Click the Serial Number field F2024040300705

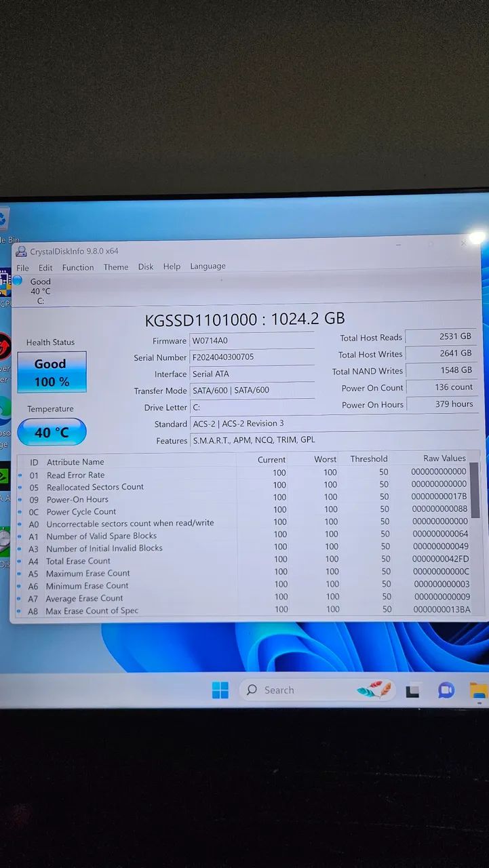pos(252,357)
